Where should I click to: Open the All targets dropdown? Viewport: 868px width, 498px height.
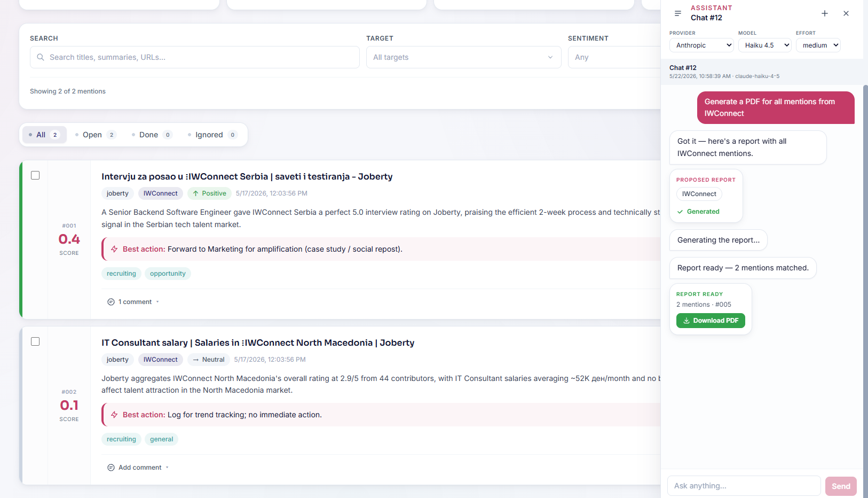(463, 57)
